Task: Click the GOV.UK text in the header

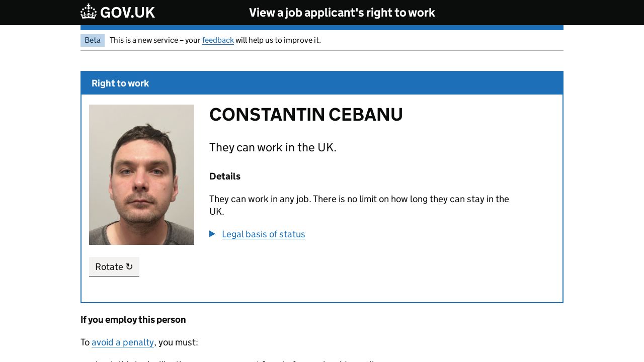Action: 127,13
